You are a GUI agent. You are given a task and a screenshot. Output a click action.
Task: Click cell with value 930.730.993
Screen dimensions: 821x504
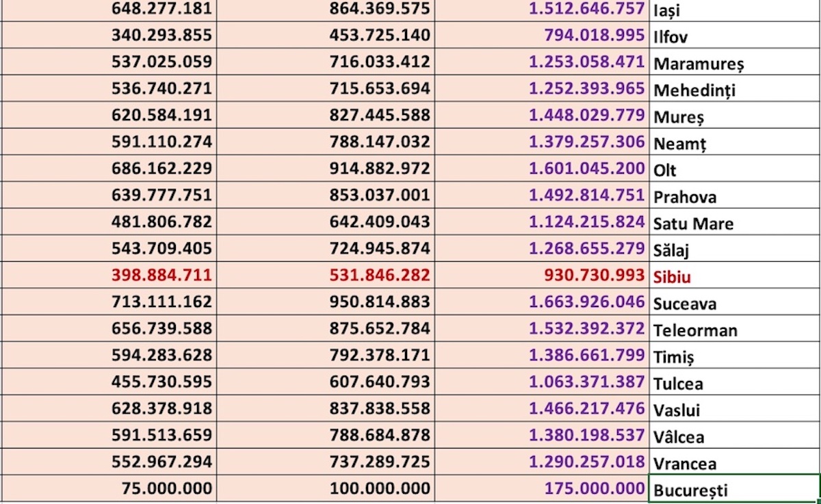click(541, 276)
